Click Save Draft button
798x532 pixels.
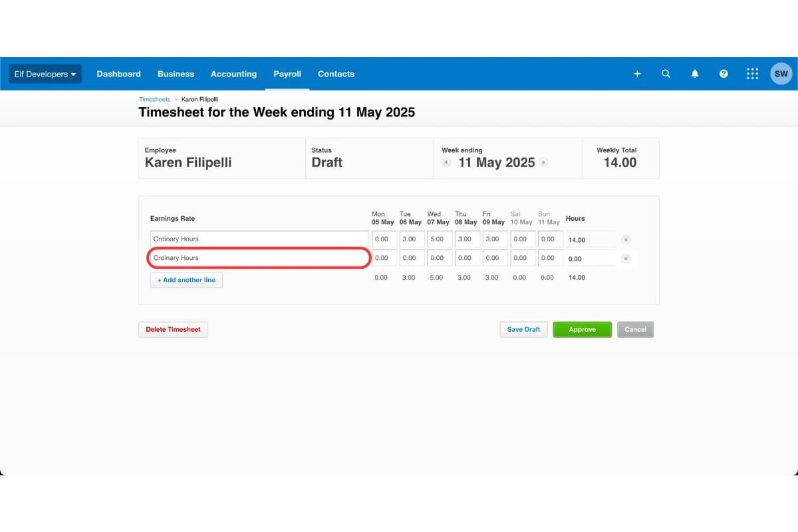(x=523, y=329)
